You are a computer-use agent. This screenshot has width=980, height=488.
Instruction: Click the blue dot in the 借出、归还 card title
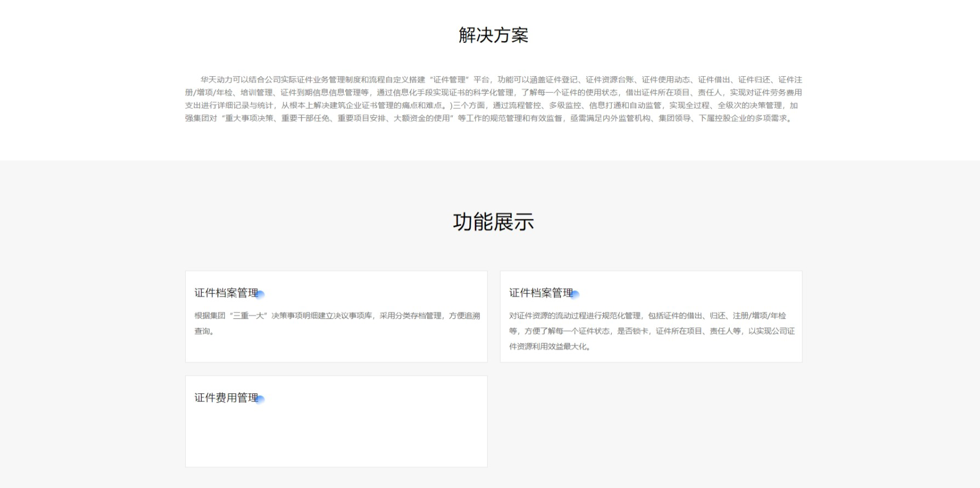tap(575, 294)
